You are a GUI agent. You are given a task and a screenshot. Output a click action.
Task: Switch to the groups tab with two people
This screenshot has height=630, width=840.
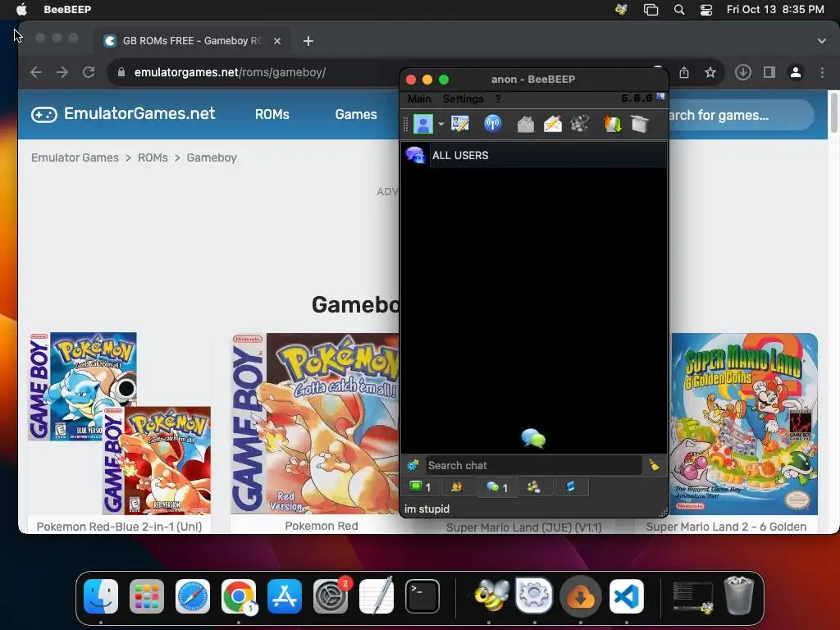[x=457, y=487]
